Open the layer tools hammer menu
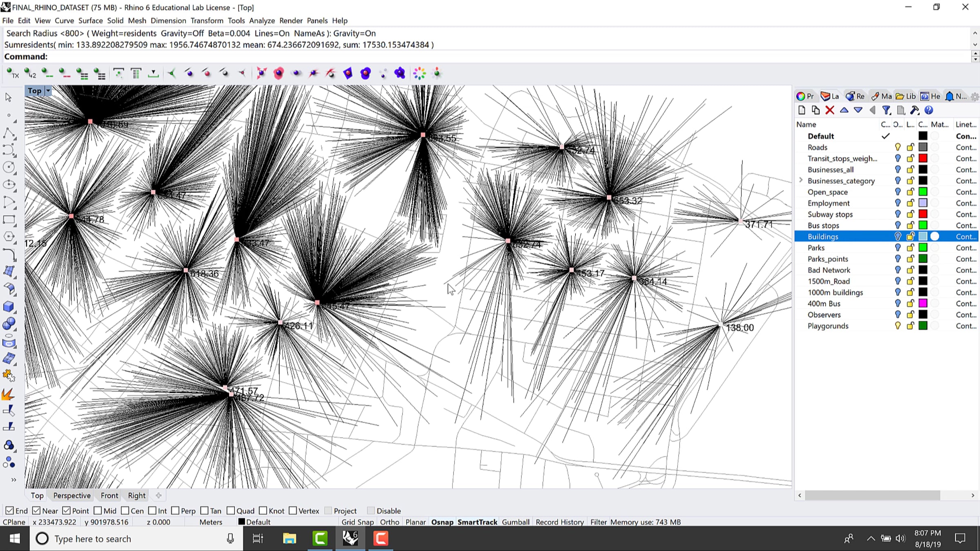The image size is (980, 551). [915, 110]
